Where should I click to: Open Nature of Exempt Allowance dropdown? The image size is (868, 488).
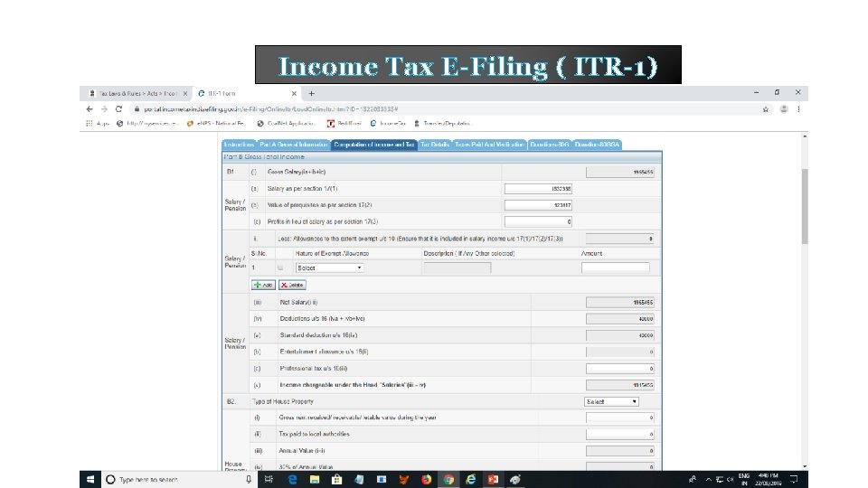329,267
